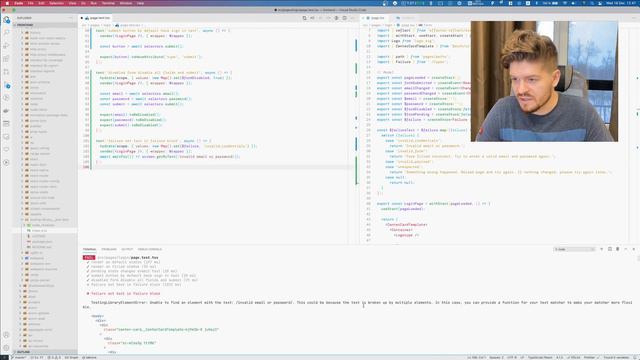Open the Extensions view in activity bar

pos(7,59)
